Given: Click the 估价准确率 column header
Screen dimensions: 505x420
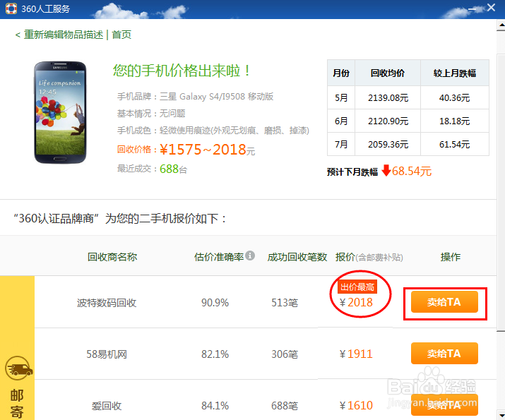Looking at the screenshot, I should coord(219,257).
